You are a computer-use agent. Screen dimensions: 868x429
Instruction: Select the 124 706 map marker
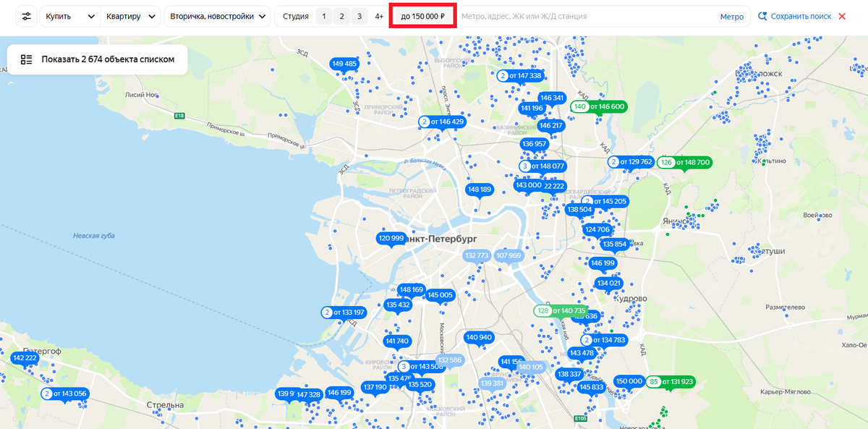click(597, 229)
